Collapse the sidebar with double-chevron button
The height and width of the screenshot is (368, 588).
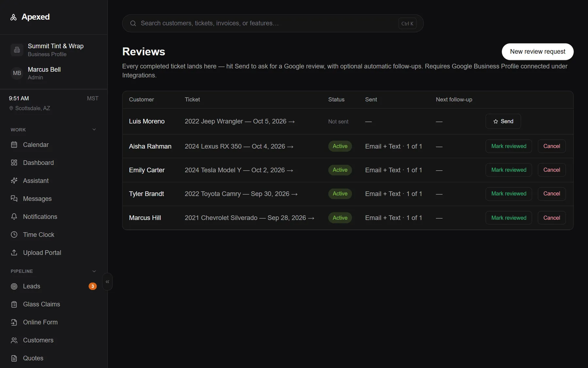[x=107, y=282]
